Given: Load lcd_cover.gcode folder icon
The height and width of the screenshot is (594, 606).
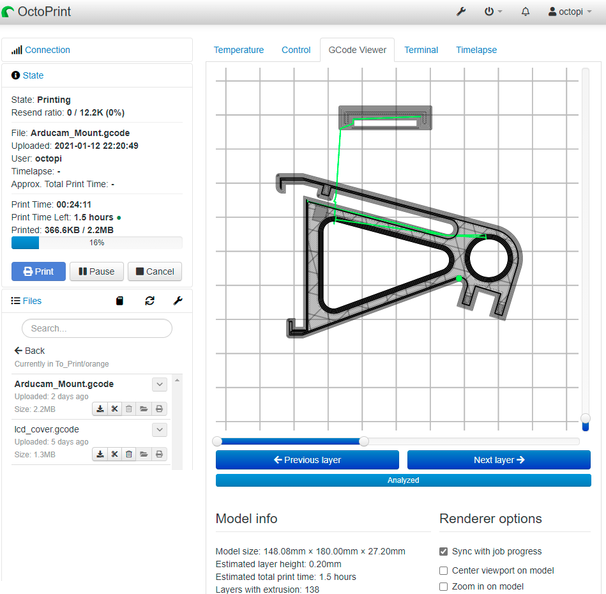Looking at the screenshot, I should tap(144, 454).
